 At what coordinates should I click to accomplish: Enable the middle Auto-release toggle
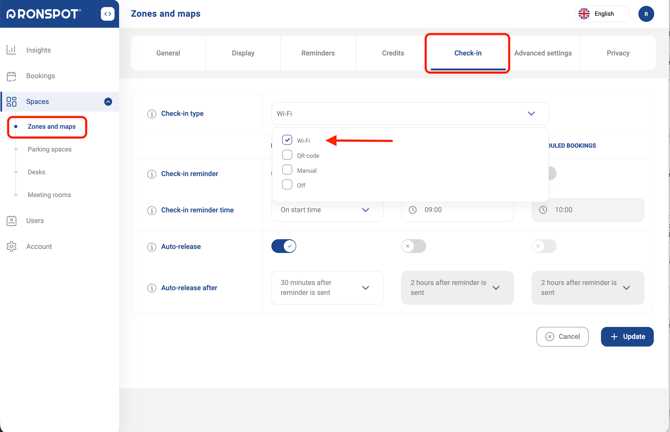click(x=414, y=246)
